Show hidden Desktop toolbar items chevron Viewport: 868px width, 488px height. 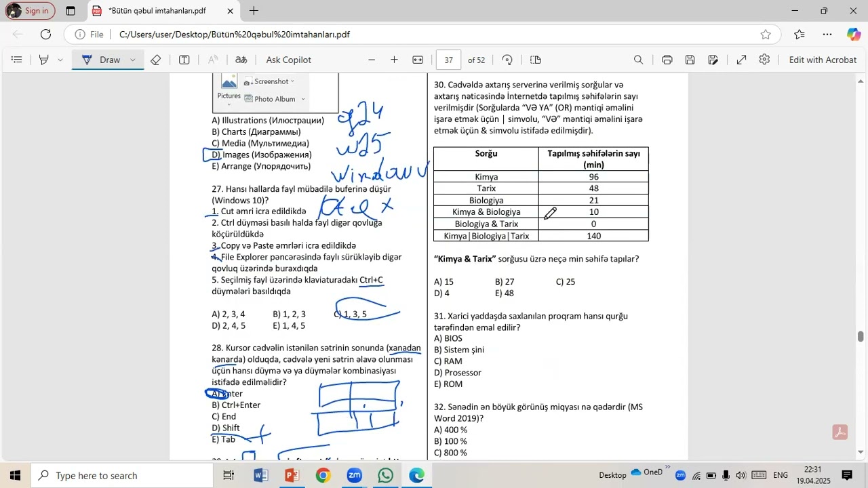coord(668,467)
